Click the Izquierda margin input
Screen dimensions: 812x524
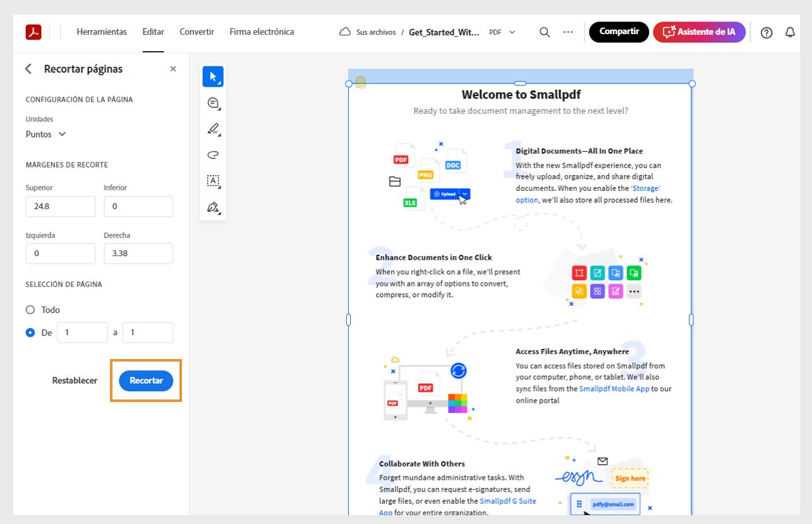click(x=61, y=253)
